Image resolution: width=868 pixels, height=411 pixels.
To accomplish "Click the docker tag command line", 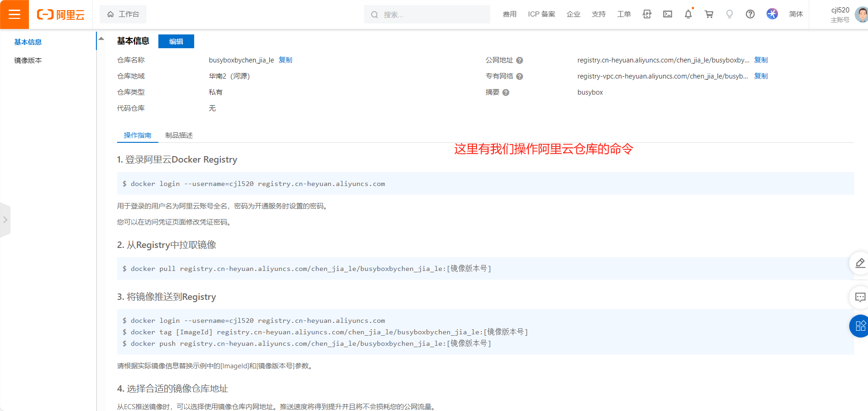I will (325, 332).
